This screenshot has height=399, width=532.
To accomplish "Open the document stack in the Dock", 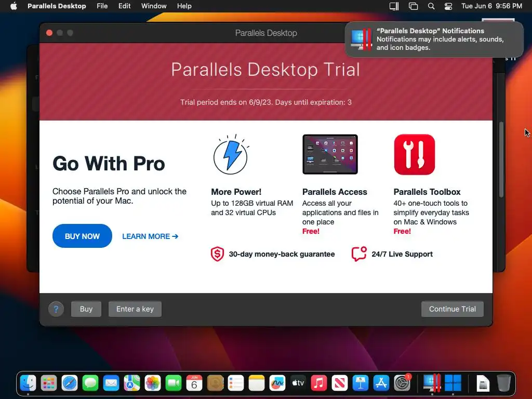I will 483,384.
